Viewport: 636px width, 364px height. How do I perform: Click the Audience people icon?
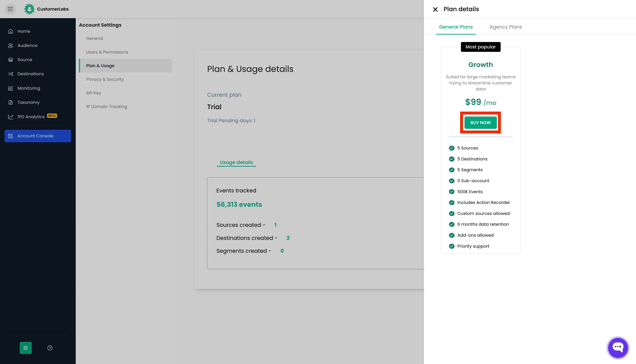pos(10,45)
